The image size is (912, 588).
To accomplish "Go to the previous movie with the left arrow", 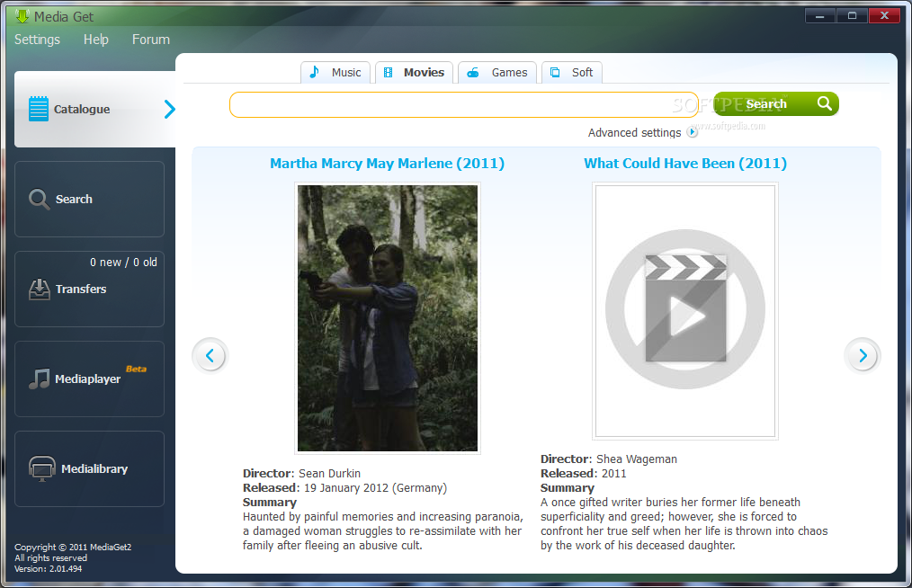I will 210,355.
